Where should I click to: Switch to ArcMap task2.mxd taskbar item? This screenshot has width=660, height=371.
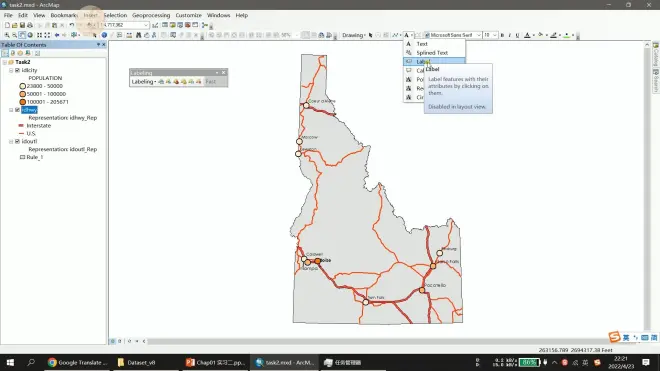tap(284, 363)
